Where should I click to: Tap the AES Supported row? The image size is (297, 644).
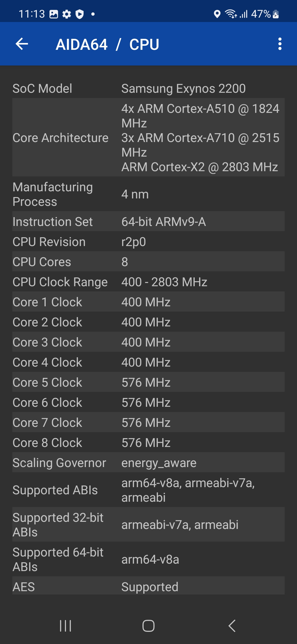click(x=148, y=587)
